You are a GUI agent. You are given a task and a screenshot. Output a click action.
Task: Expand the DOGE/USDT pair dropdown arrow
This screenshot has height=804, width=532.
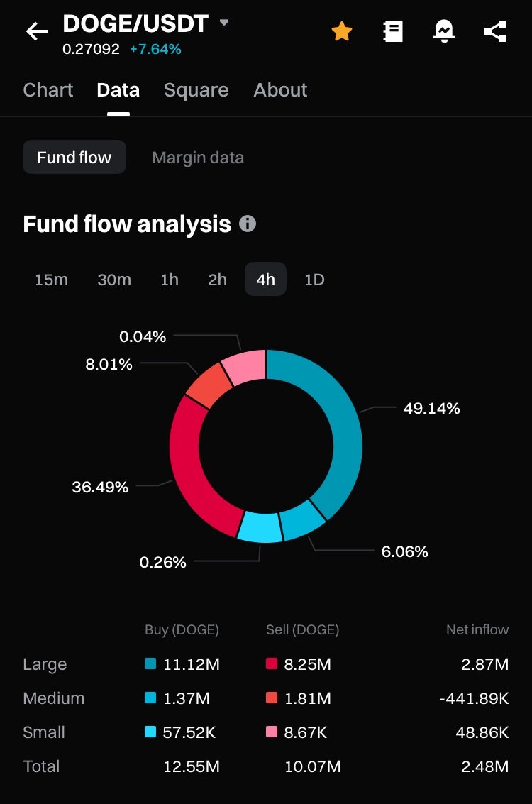(x=224, y=23)
